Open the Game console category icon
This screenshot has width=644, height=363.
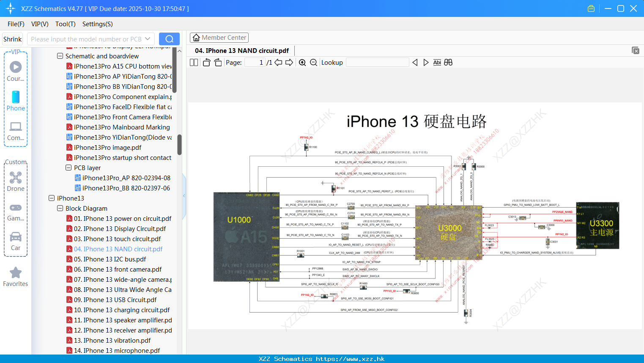coord(16,208)
